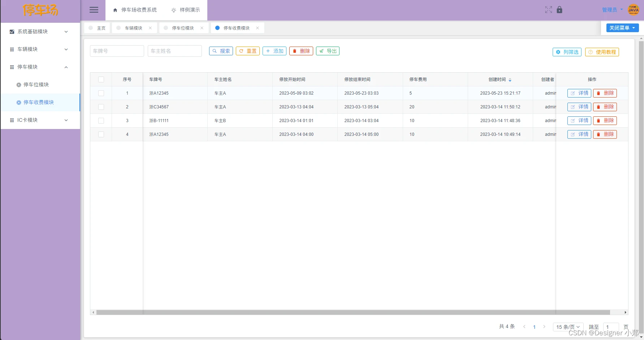Click the lightbulb icon beside 样例演示
Viewport: 644px width, 340px height.
coord(174,10)
